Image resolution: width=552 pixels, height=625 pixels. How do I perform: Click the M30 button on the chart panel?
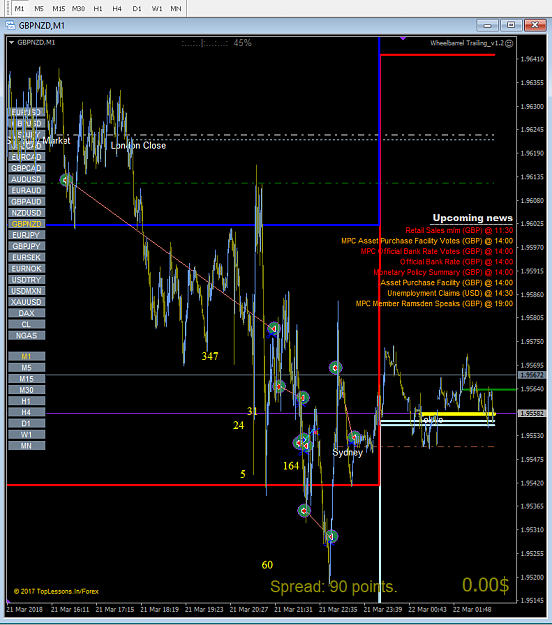pyautogui.click(x=26, y=390)
